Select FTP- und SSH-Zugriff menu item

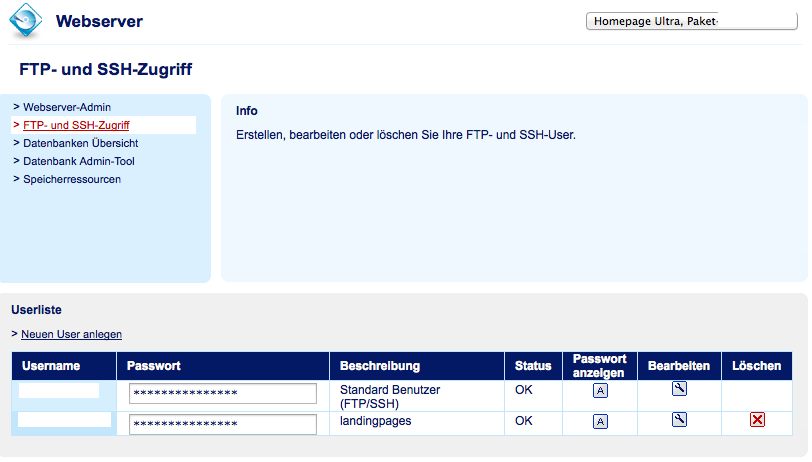pyautogui.click(x=76, y=125)
